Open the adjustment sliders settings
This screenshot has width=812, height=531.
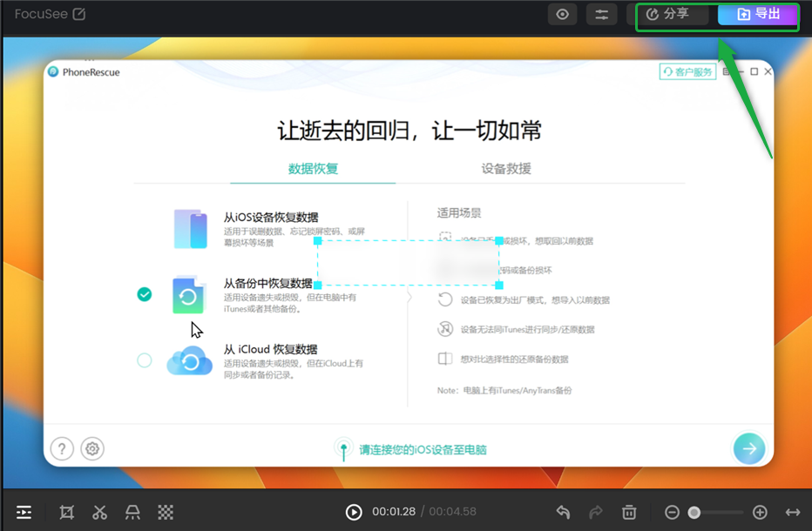coord(601,15)
